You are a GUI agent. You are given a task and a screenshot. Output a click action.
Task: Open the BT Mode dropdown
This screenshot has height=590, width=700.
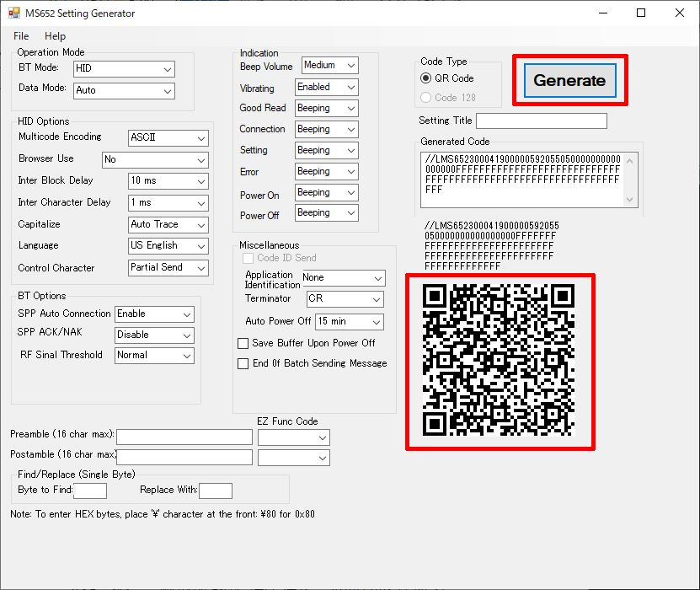pos(124,69)
